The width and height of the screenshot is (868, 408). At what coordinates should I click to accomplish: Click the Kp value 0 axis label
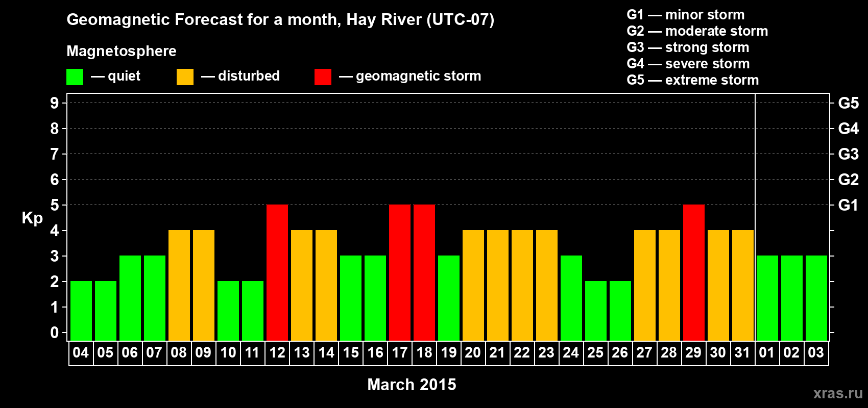click(55, 333)
